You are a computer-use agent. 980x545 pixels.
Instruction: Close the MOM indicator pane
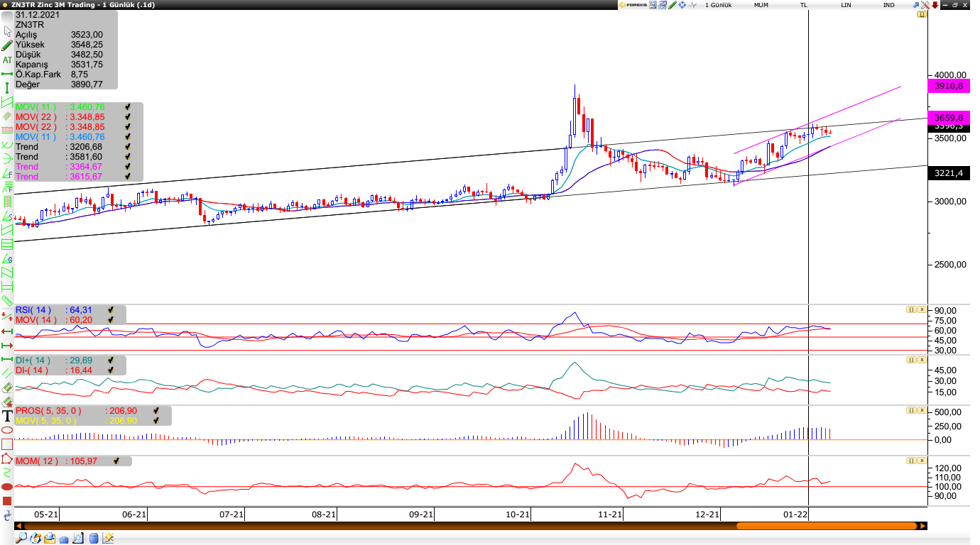pyautogui.click(x=922, y=461)
